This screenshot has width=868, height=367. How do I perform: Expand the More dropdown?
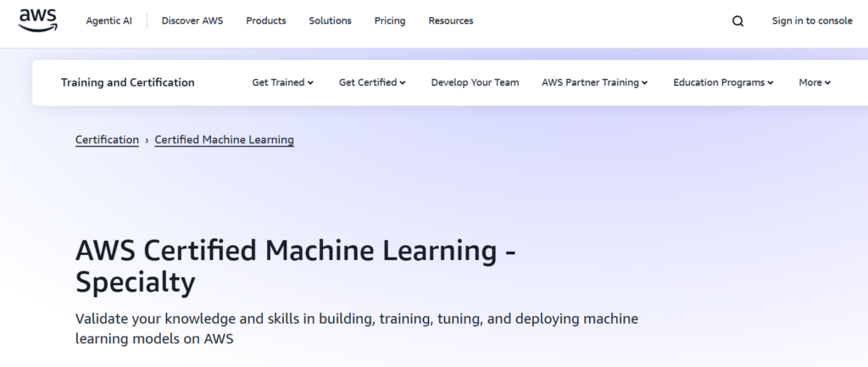coord(815,82)
